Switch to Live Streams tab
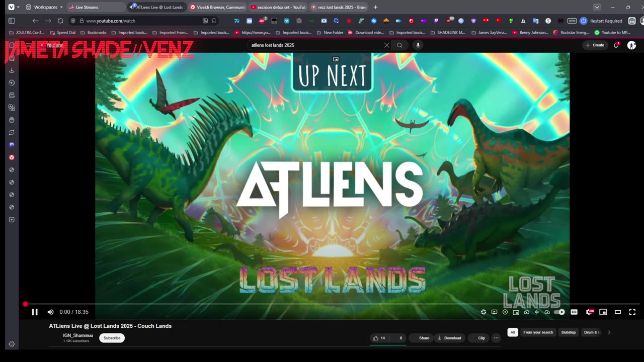 tap(96, 7)
